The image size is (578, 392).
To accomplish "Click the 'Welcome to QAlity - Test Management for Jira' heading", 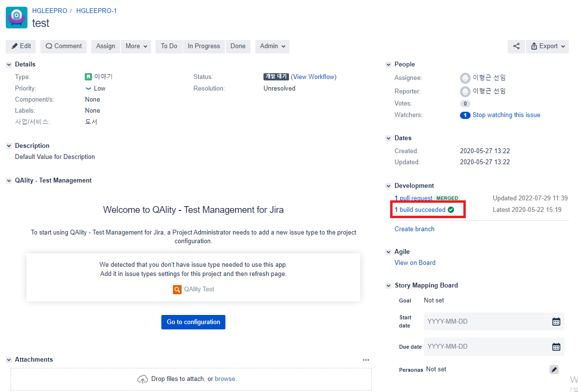I will pos(193,209).
